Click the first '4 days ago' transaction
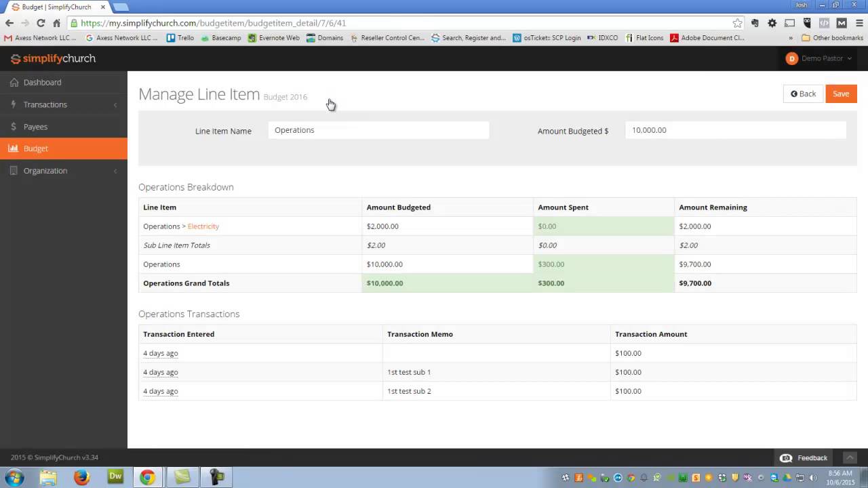The image size is (868, 488). click(160, 353)
